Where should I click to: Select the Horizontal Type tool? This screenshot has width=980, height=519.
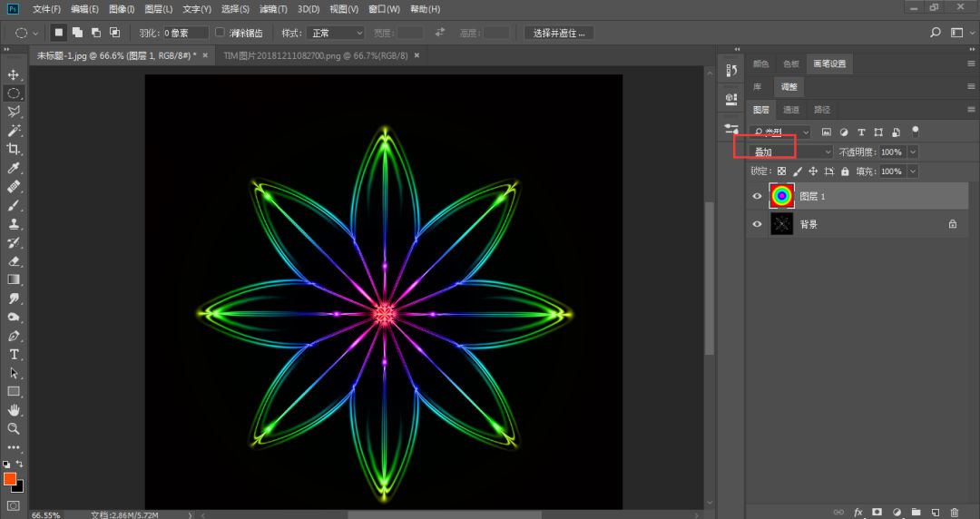(x=13, y=355)
